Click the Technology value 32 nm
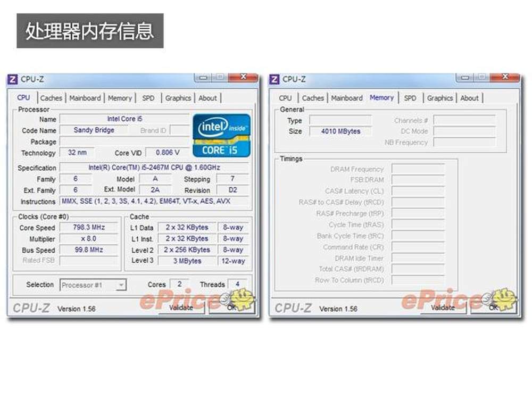 (x=77, y=153)
